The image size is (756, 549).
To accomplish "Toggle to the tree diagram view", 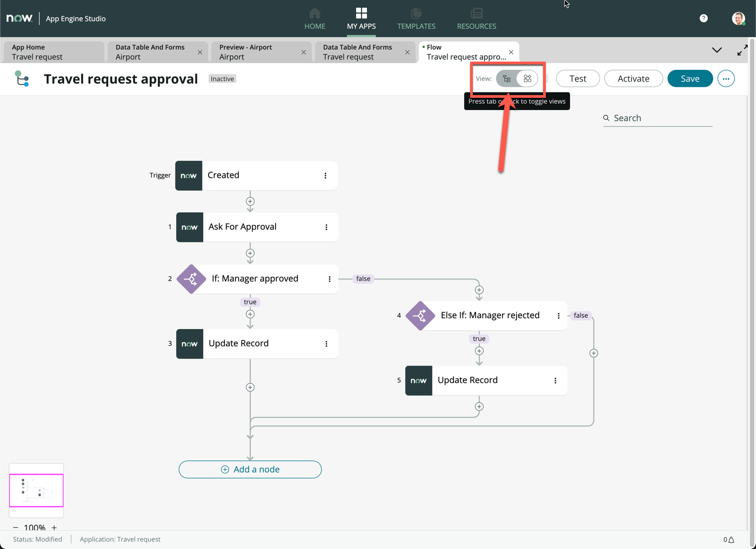I will tap(506, 79).
